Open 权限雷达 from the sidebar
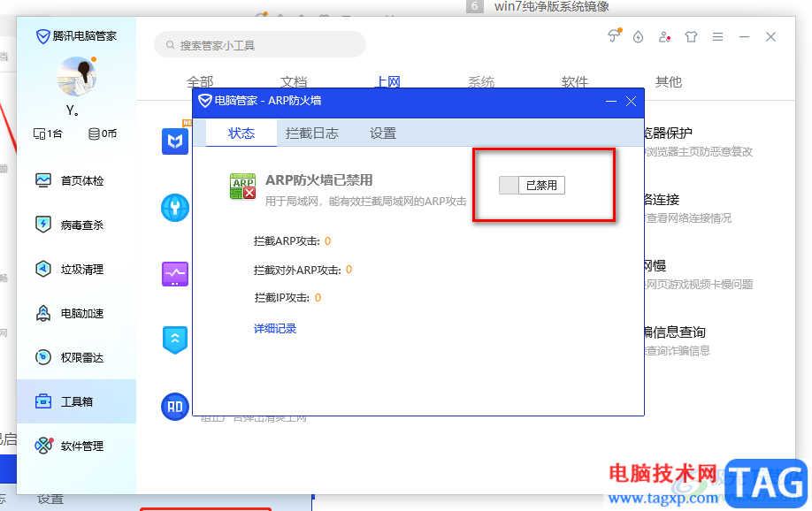 (77, 358)
